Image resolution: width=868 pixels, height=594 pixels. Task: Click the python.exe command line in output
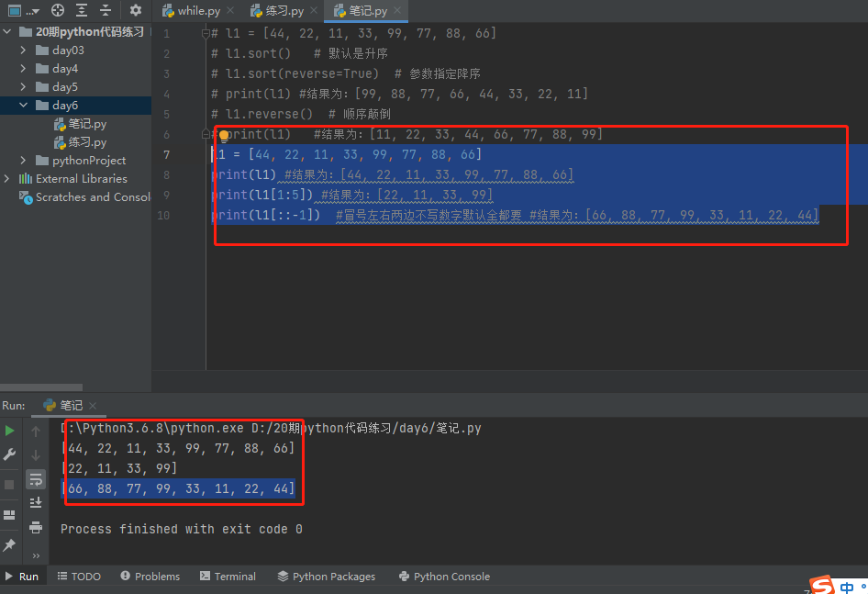272,429
